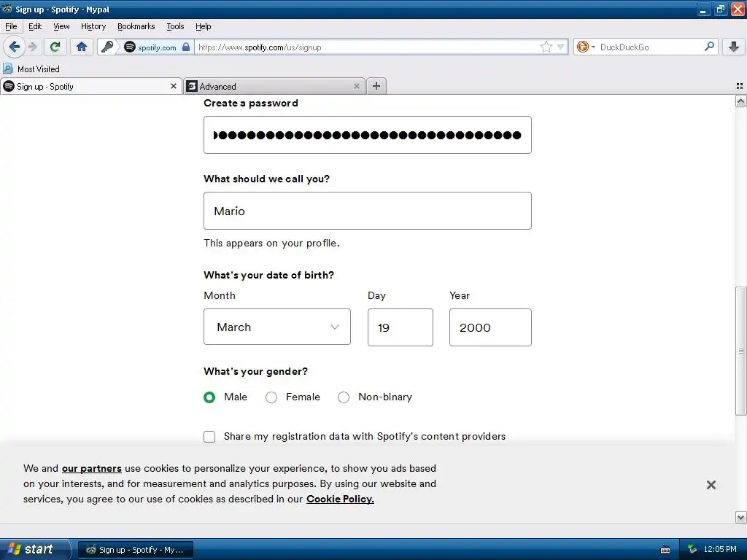Click the padlock security icon

[186, 47]
